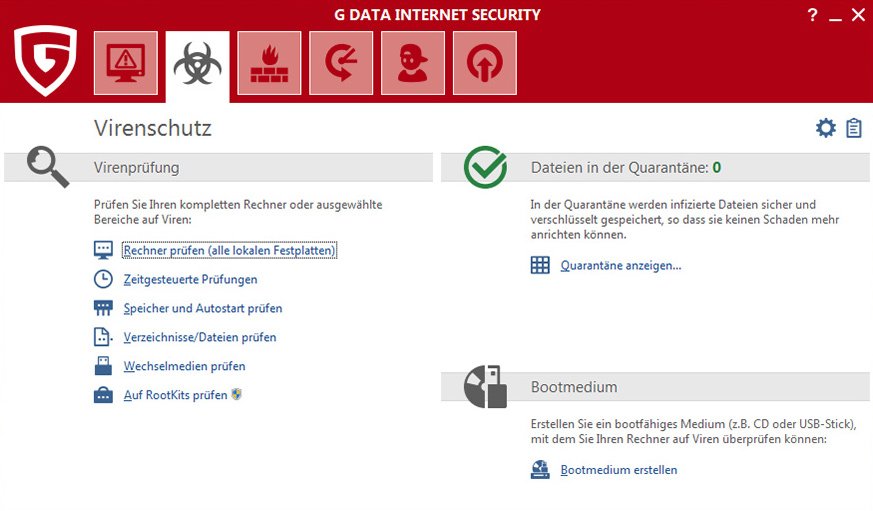Select the Virenschutz biohazard tab
Viewport: 873px width, 511px height.
(197, 63)
